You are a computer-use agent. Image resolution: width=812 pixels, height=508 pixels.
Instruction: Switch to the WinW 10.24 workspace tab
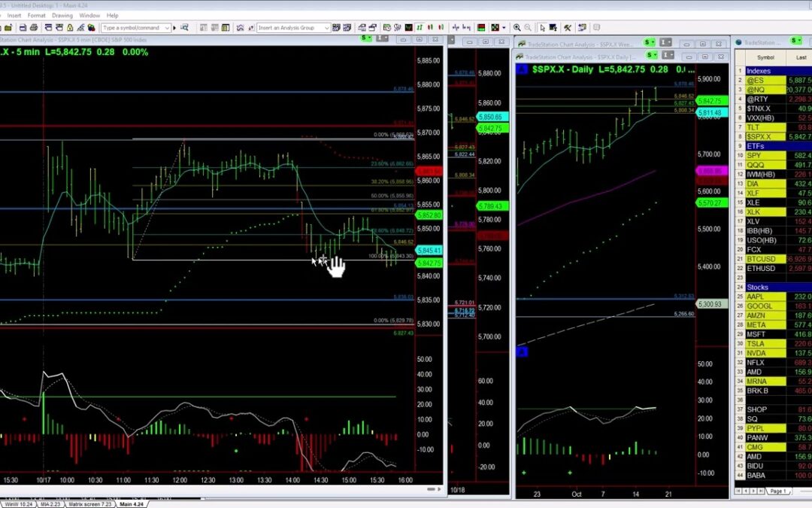tap(19, 503)
